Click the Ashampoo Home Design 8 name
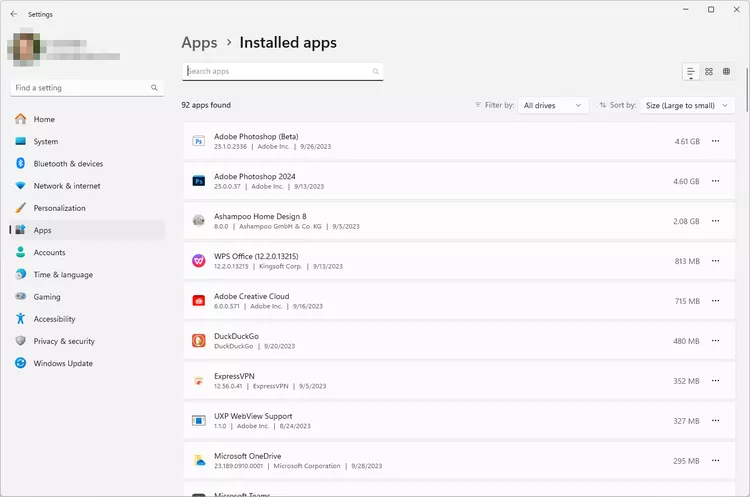The width and height of the screenshot is (750, 497). 260,217
